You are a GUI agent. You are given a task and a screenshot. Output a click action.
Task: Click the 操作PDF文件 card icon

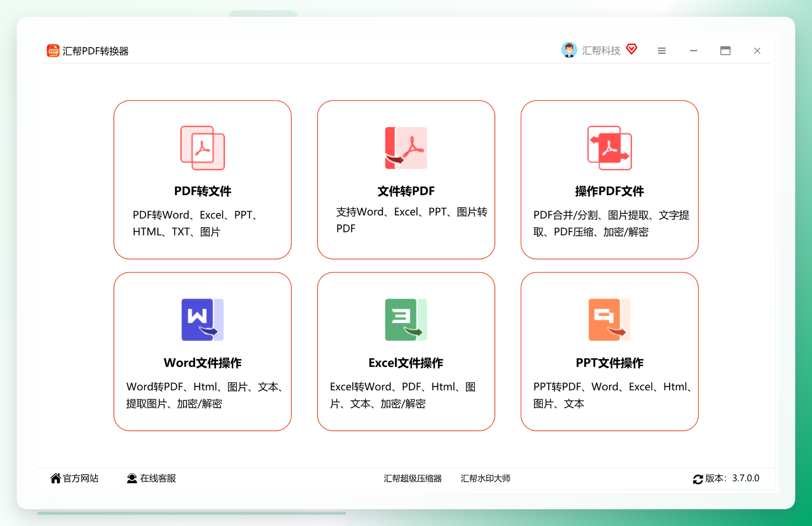coord(609,148)
